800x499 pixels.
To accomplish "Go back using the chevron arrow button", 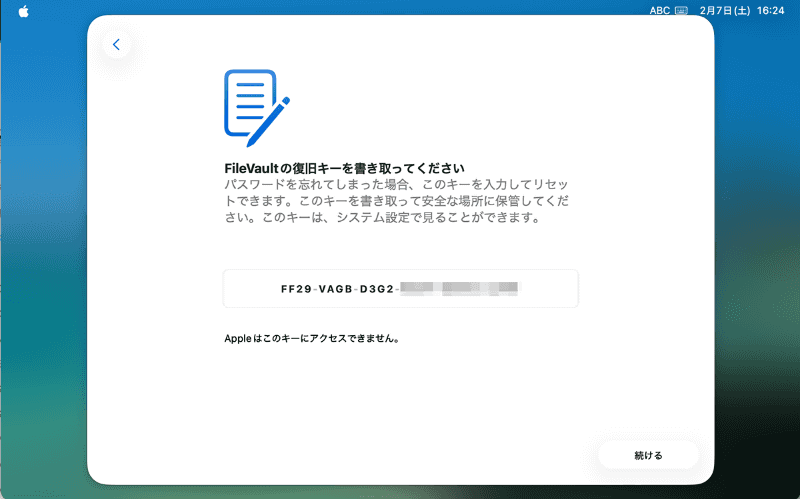I will [x=116, y=44].
